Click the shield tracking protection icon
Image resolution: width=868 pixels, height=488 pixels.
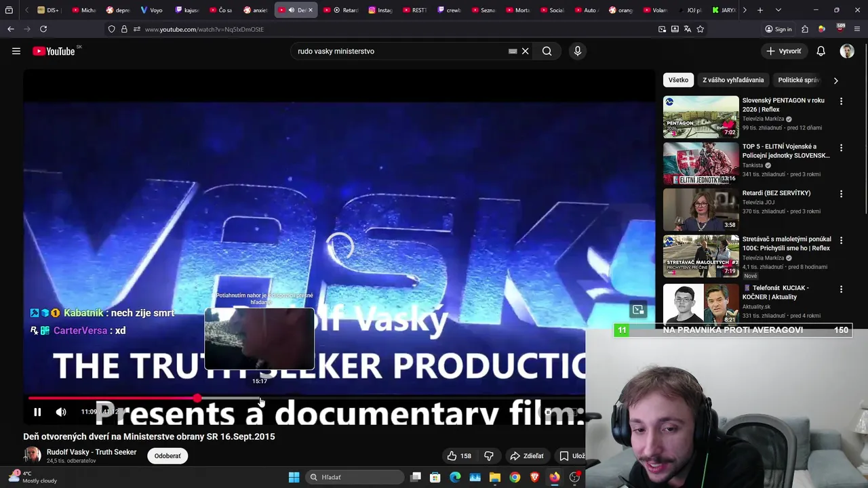coord(111,29)
